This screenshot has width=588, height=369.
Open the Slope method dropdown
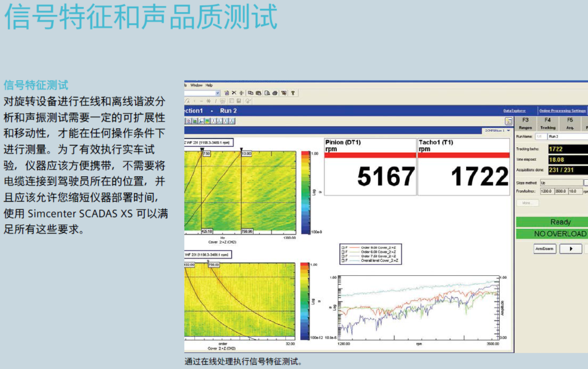(x=585, y=183)
